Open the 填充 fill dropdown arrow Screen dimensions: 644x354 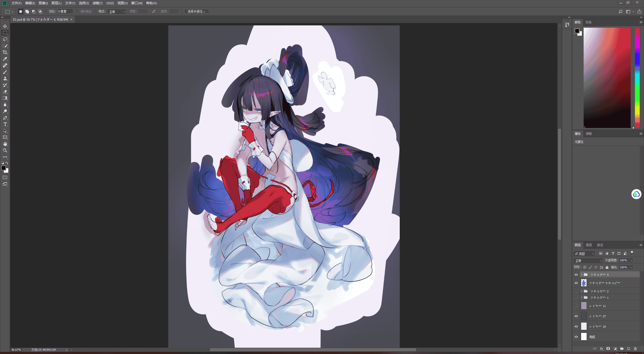point(631,267)
